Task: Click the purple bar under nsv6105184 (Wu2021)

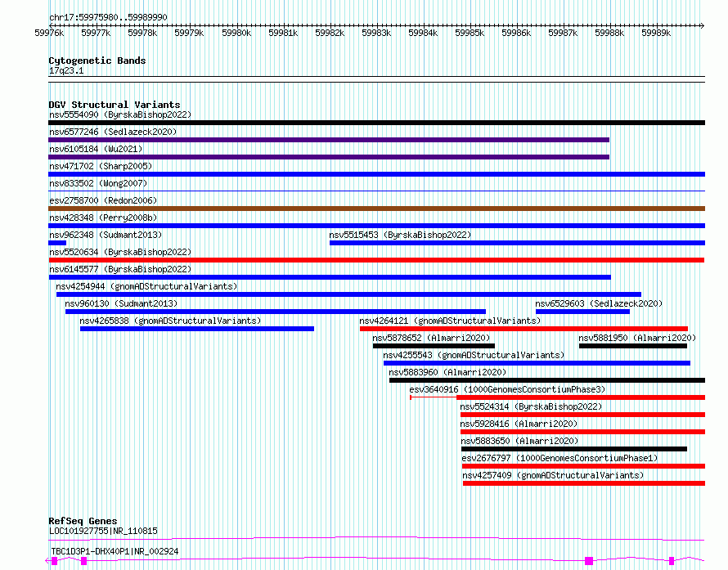Action: point(329,157)
